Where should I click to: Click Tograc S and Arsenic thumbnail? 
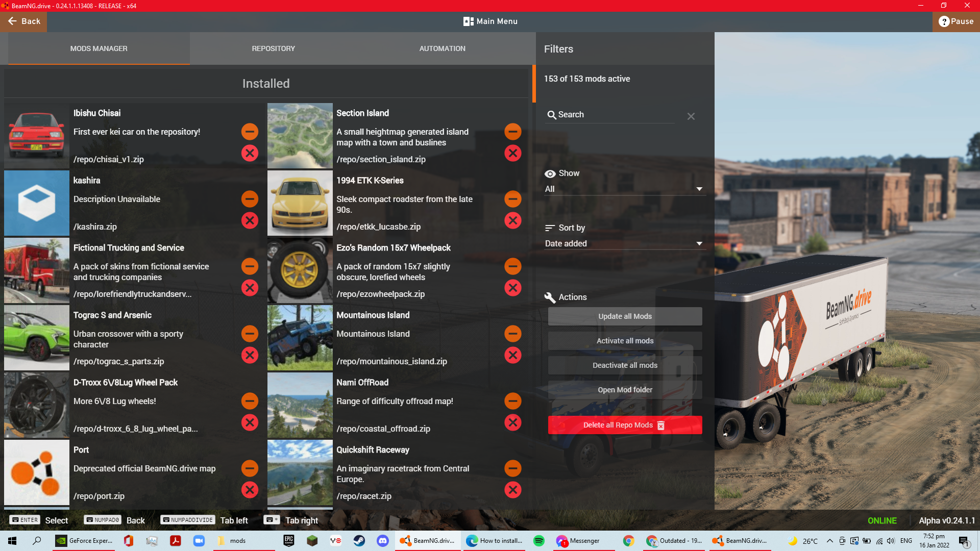[x=37, y=338]
